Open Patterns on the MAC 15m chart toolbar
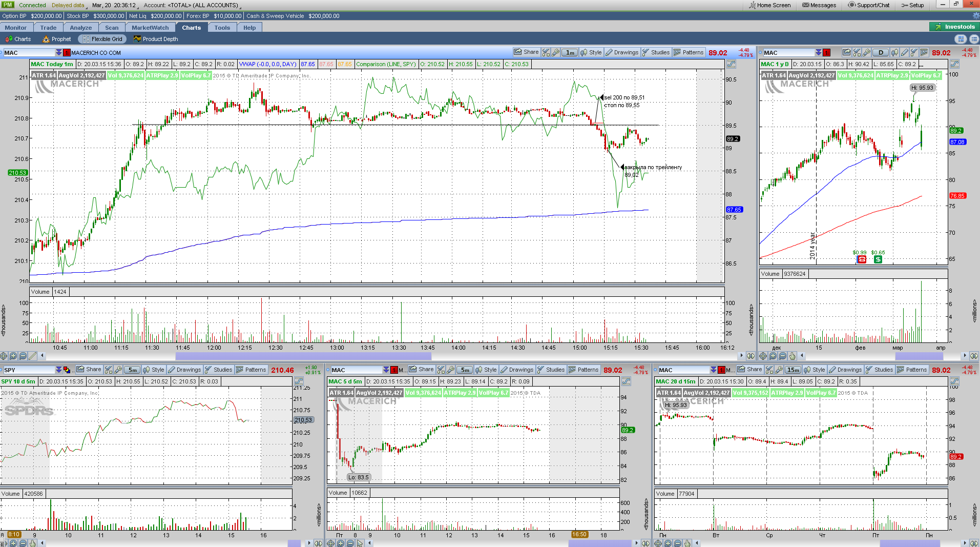This screenshot has width=980, height=547. (x=912, y=370)
